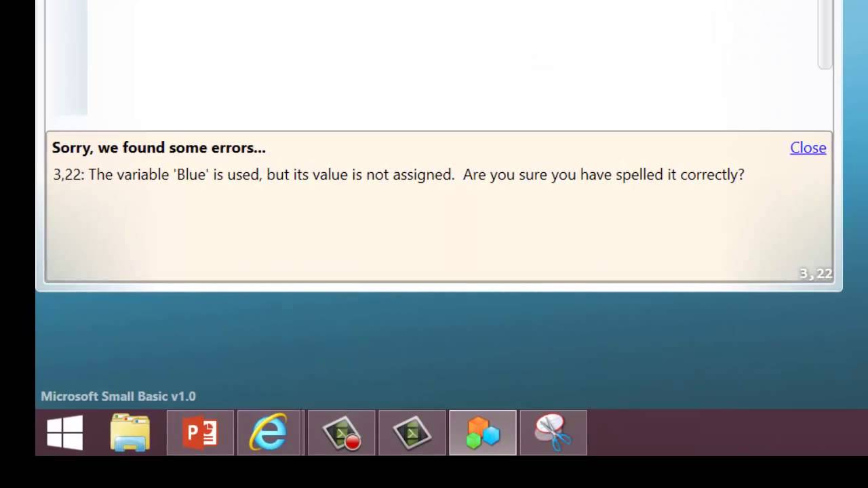Viewport: 868px width, 488px height.
Task: Open the Snipping Tool scissors icon
Action: 553,432
